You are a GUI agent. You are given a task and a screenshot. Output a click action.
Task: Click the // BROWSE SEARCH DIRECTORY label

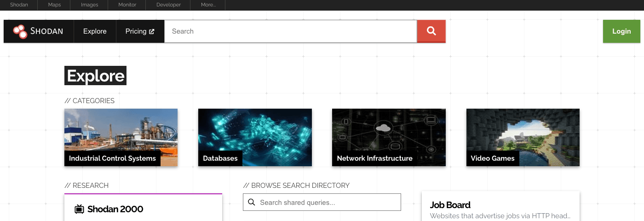(296, 185)
